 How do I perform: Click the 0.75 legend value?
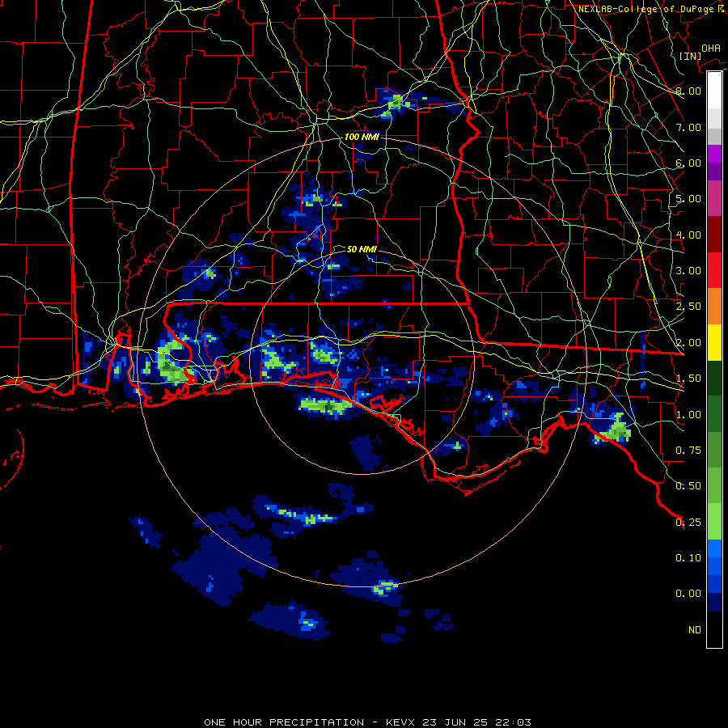(x=688, y=451)
